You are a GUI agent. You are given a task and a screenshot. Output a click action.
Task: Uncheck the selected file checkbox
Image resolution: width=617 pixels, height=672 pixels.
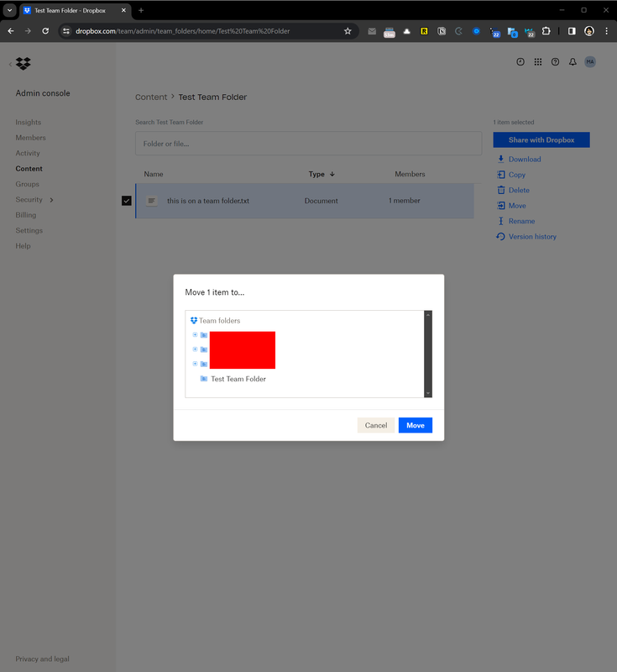coord(126,201)
